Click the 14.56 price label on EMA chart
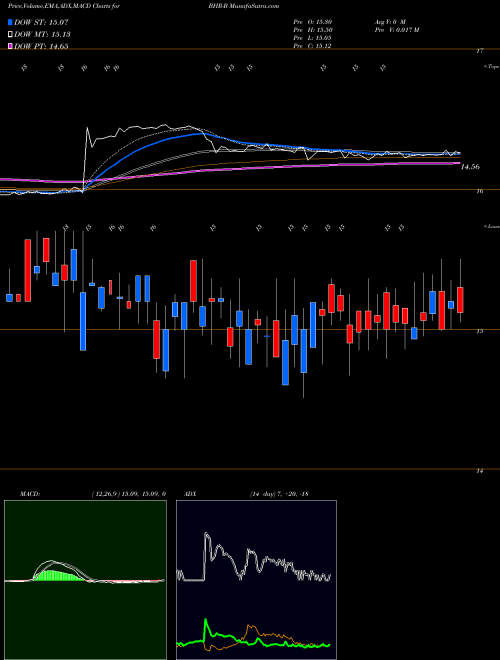The width and height of the screenshot is (500, 660). pos(470,167)
